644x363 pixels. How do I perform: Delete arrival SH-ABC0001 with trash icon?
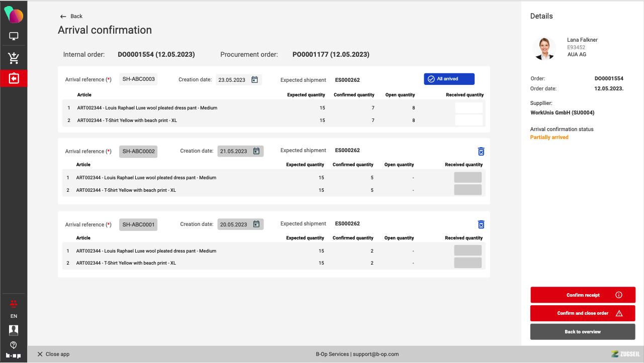click(x=481, y=225)
